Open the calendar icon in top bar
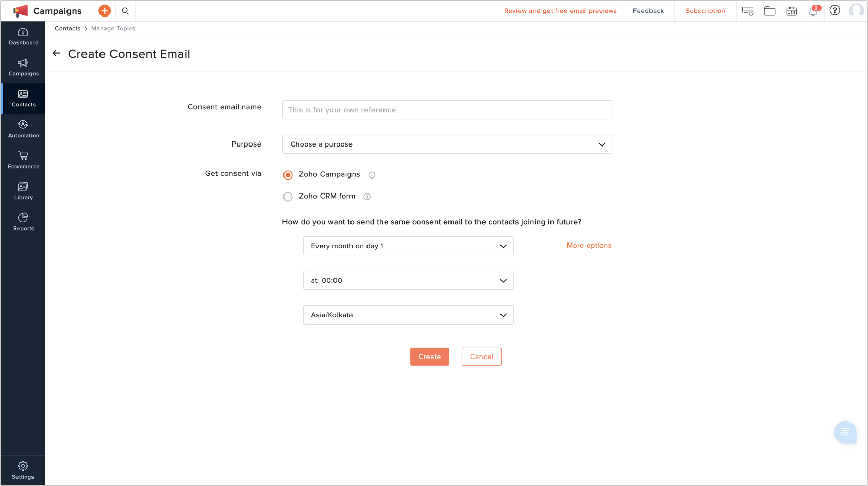The width and height of the screenshot is (868, 486). (792, 11)
